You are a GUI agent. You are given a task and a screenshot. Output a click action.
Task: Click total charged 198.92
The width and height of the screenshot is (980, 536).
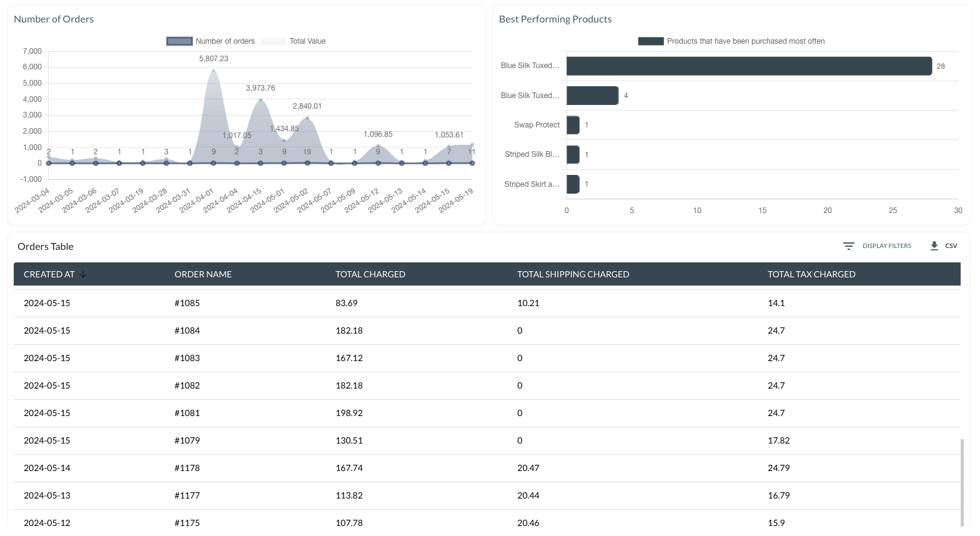click(x=349, y=413)
